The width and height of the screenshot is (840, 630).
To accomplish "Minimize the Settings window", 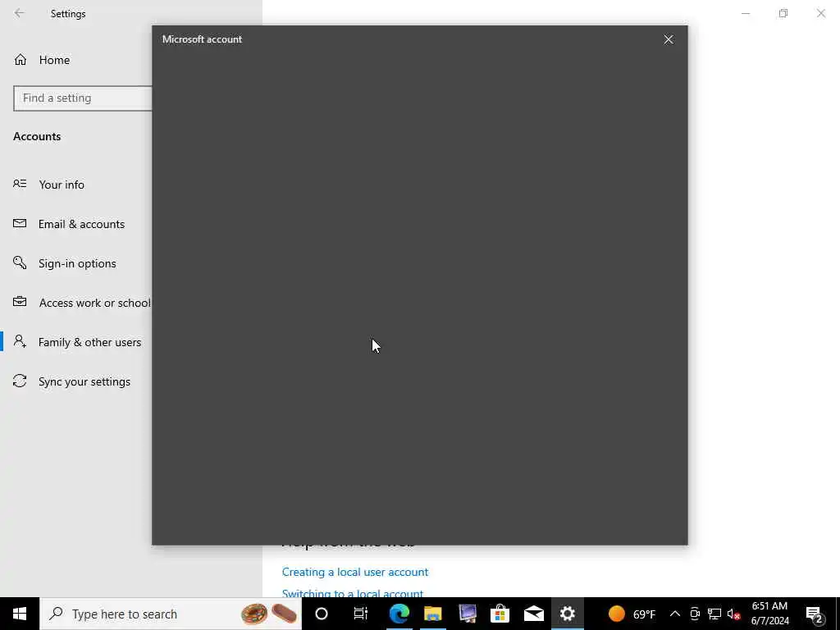I will pyautogui.click(x=746, y=13).
